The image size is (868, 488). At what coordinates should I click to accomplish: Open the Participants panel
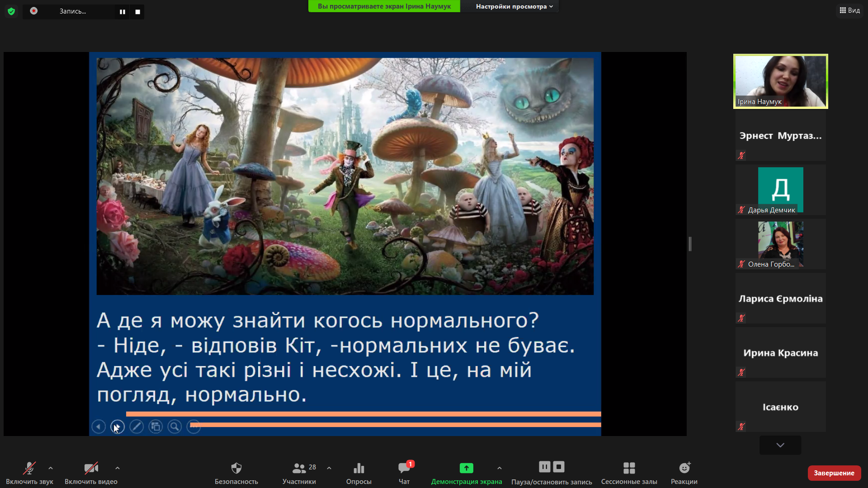[x=299, y=468]
